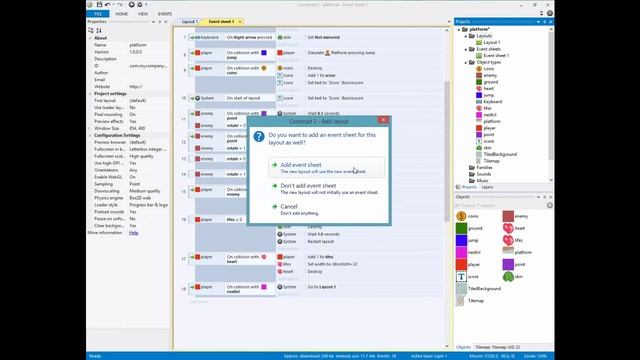Click the debug layout icon
The width and height of the screenshot is (640, 360).
click(140, 4)
